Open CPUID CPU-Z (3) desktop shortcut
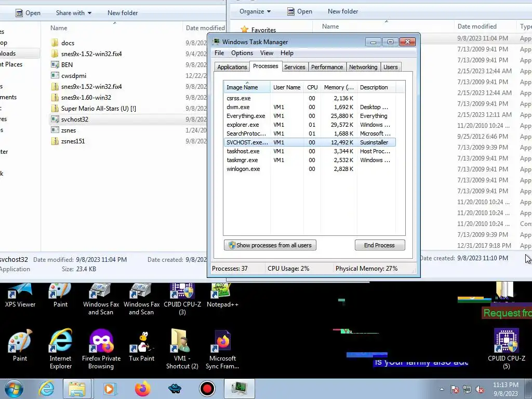 [182, 299]
